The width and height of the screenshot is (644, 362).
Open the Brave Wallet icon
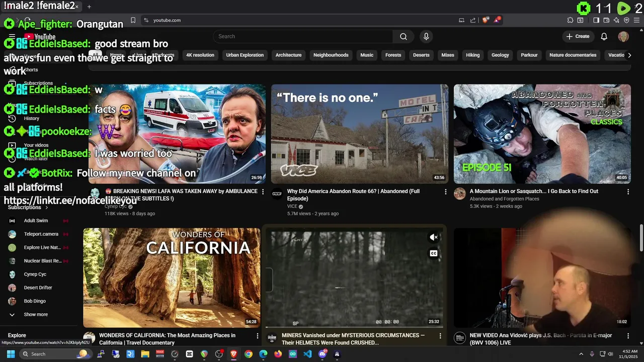pos(606,20)
